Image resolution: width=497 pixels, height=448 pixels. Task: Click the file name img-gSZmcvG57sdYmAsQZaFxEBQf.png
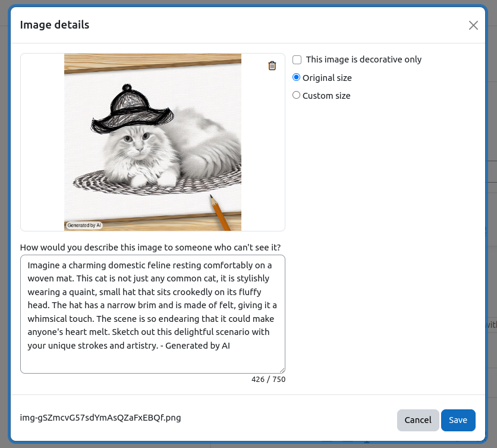[100, 418]
